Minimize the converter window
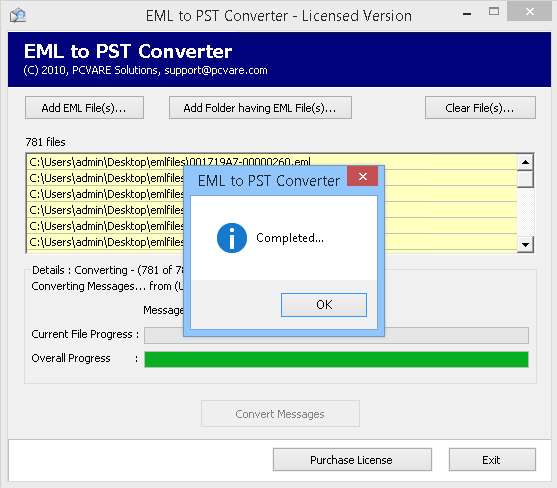Viewport: 557px width, 488px height. click(x=467, y=13)
